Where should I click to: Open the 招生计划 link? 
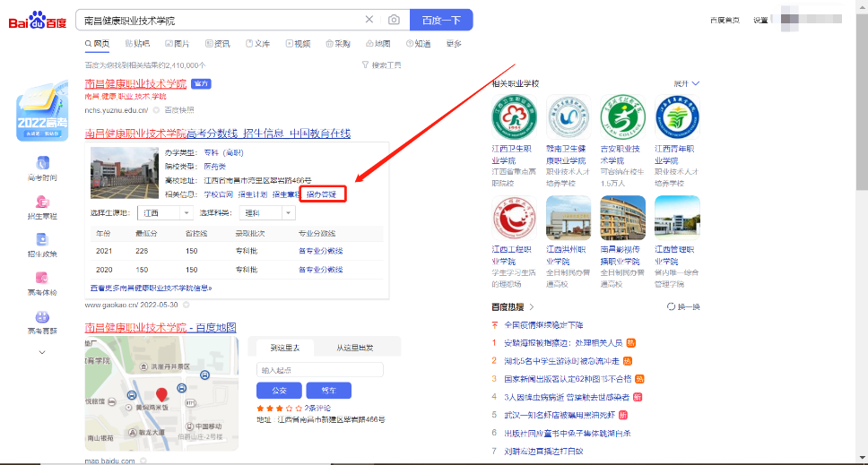coord(253,194)
